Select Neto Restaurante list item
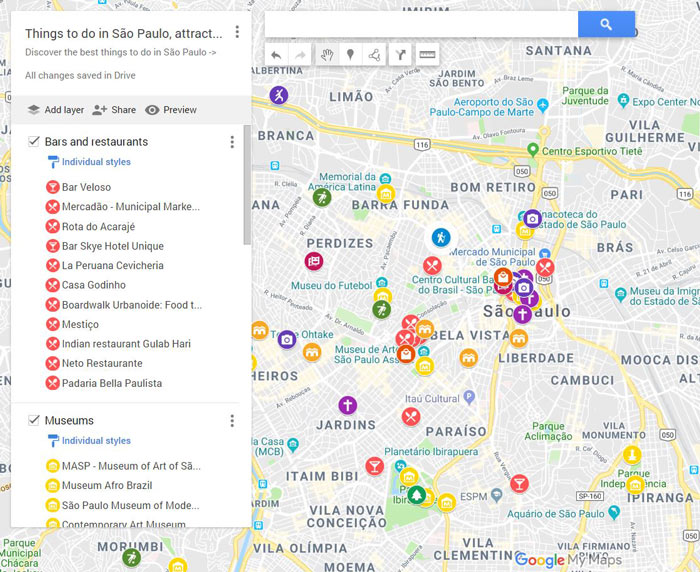This screenshot has width=700, height=572. point(94,363)
